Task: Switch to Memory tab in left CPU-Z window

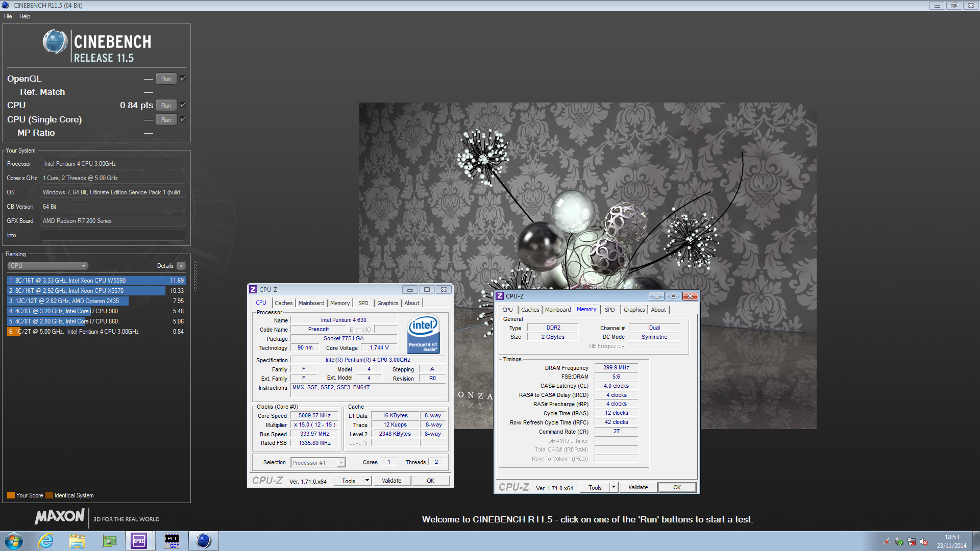Action: pos(340,303)
